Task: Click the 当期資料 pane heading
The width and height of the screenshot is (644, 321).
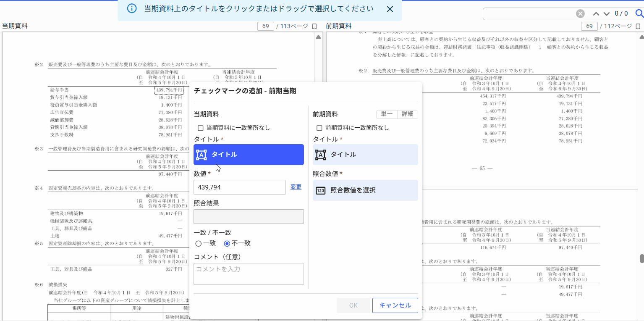Action: click(x=15, y=26)
